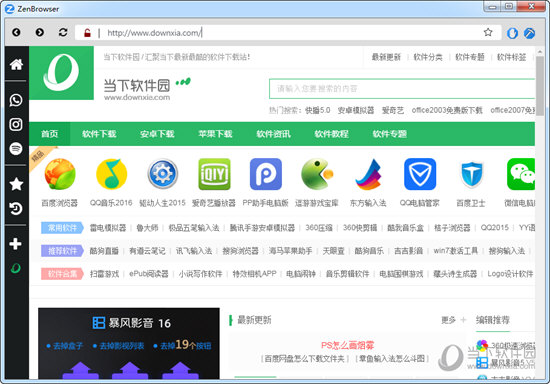Viewport: 550px width, 384px height.
Task: Select the 软件资讯 navigation tab
Action: tap(273, 134)
